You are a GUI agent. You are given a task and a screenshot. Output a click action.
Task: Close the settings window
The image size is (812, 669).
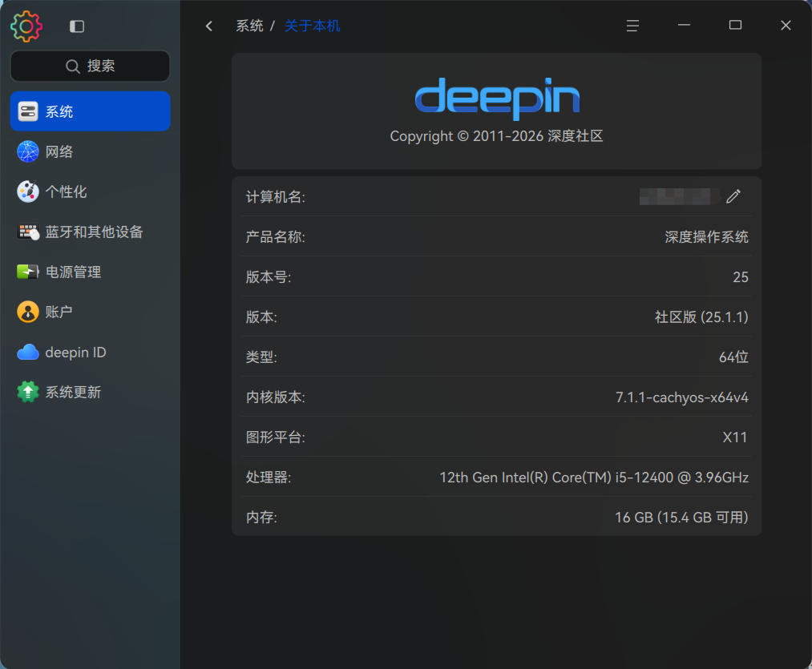786,26
